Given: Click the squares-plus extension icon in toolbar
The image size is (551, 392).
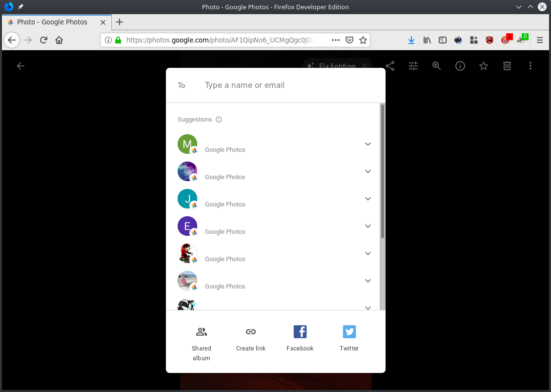Looking at the screenshot, I should 474,40.
